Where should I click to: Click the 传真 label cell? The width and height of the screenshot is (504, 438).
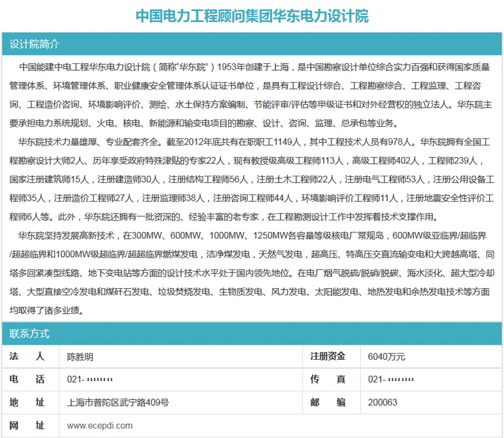328,379
